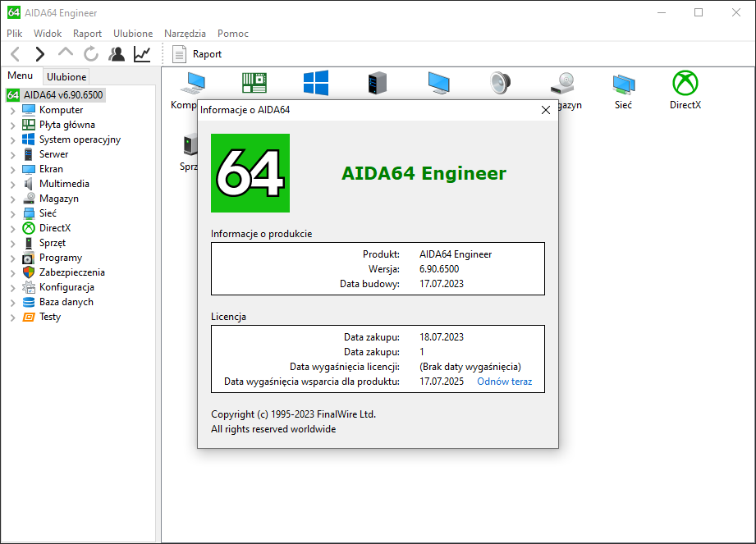Select System operacyjny in sidebar tree
This screenshot has width=756, height=544.
[80, 139]
